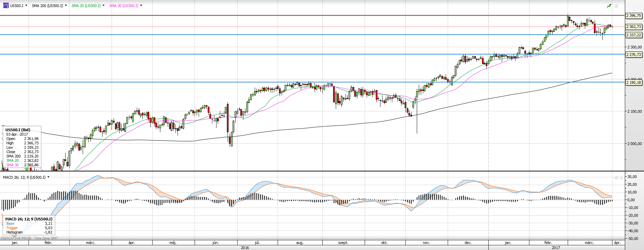Click the US500.I (Bid) legend title
Screen dimensions: 644x250
18,130
